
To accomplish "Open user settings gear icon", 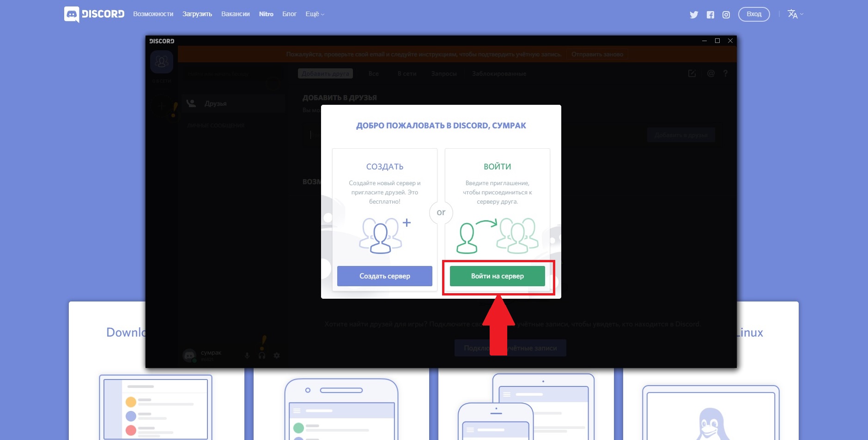I will (277, 356).
